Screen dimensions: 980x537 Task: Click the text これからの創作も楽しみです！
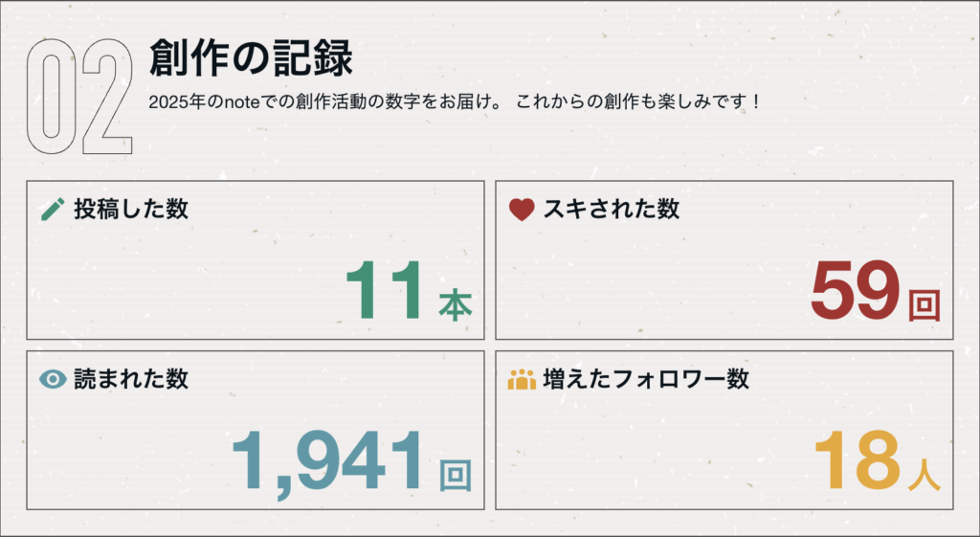pyautogui.click(x=638, y=101)
